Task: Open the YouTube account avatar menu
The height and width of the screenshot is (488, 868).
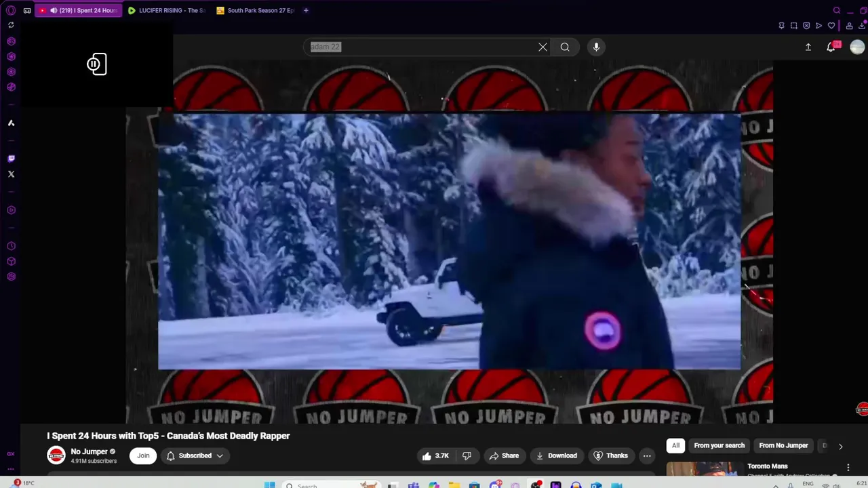Action: (857, 47)
